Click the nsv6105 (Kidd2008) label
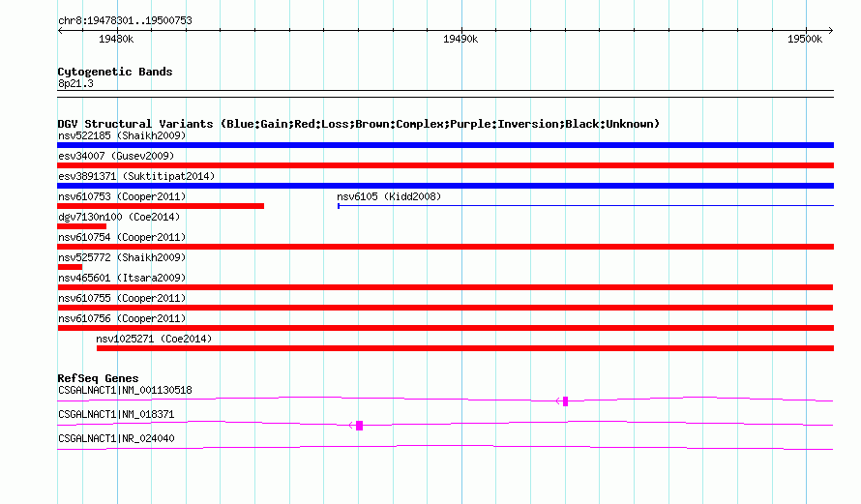Image resolution: width=861 pixels, height=504 pixels. 389,196
